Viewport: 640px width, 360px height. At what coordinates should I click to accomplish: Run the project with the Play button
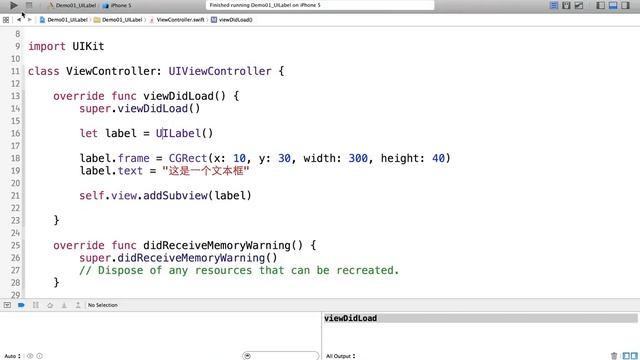pos(13,5)
